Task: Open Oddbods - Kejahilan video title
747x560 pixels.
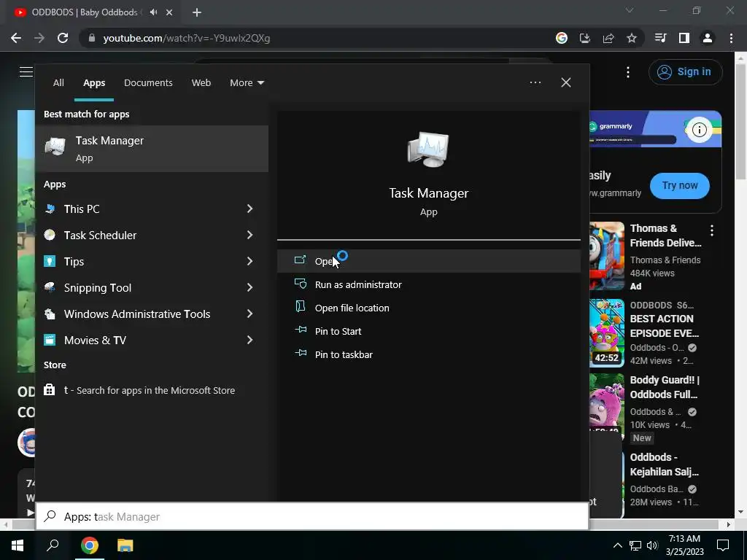Action: click(664, 464)
